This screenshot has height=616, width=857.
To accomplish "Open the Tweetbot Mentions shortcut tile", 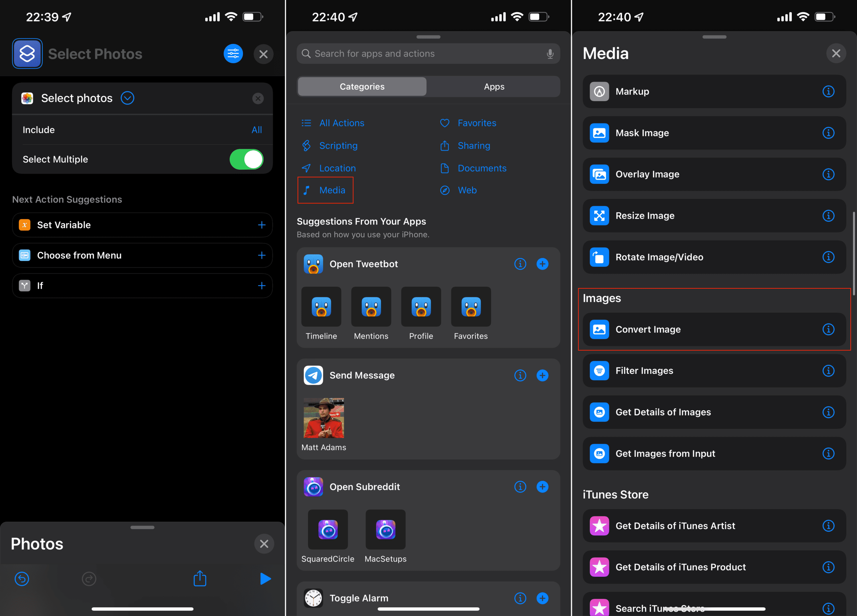I will [371, 314].
